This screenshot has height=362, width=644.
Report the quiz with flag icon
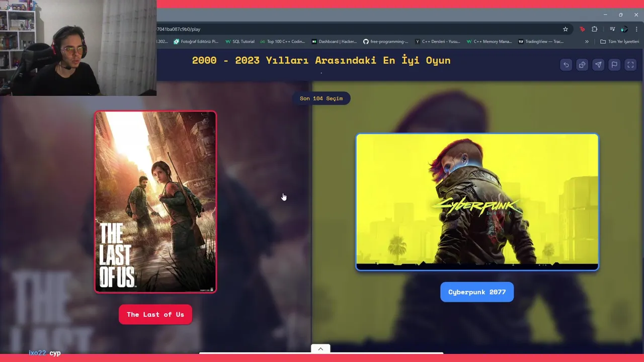click(x=614, y=65)
